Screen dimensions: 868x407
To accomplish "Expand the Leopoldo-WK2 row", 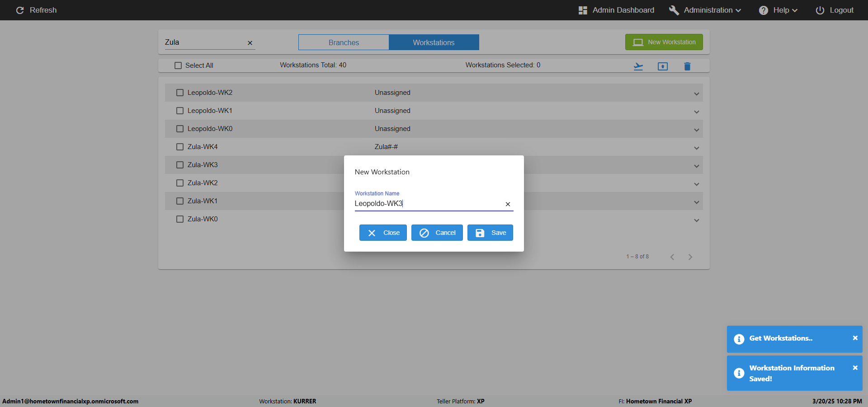I will (697, 94).
